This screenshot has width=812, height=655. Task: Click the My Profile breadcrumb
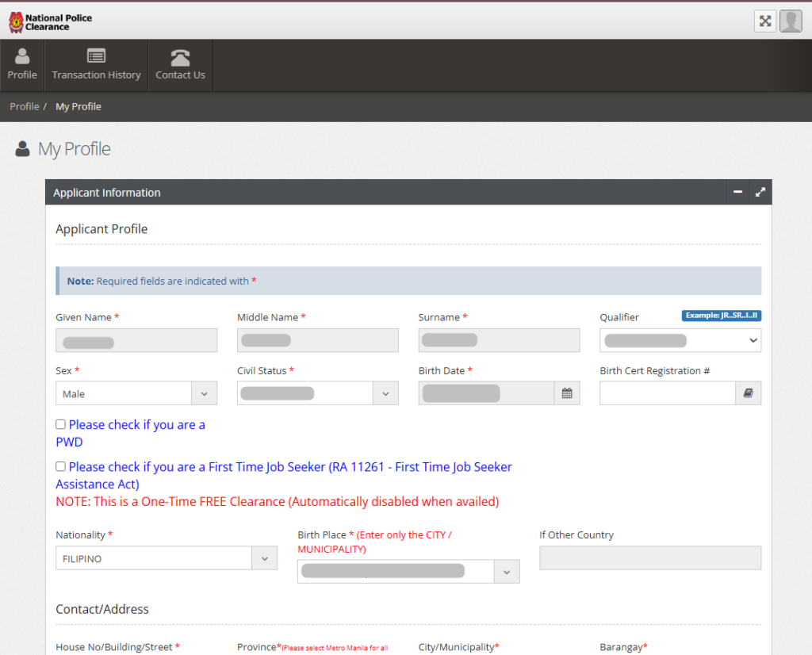click(x=79, y=106)
